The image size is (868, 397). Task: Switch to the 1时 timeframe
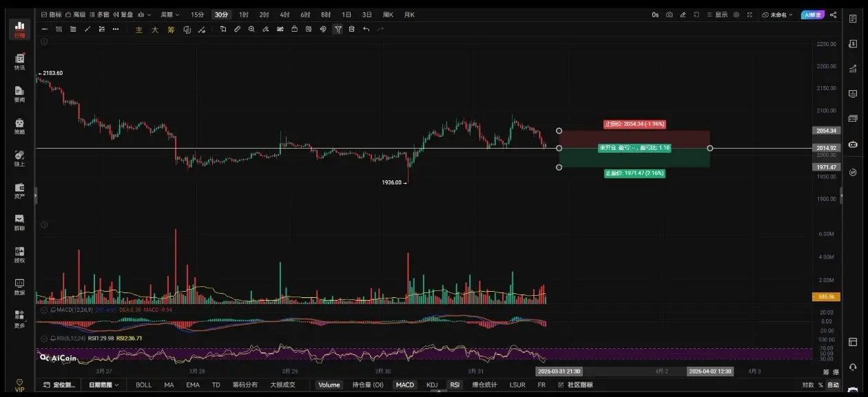click(244, 14)
